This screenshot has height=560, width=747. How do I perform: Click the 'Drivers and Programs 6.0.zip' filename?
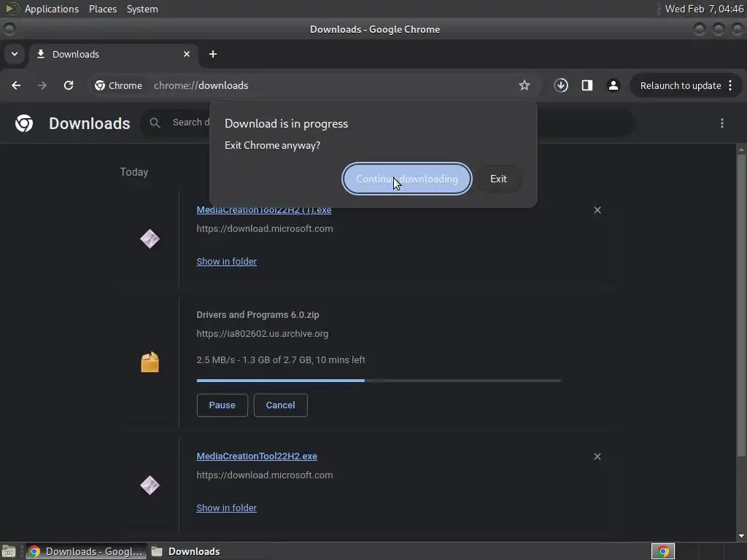(258, 314)
